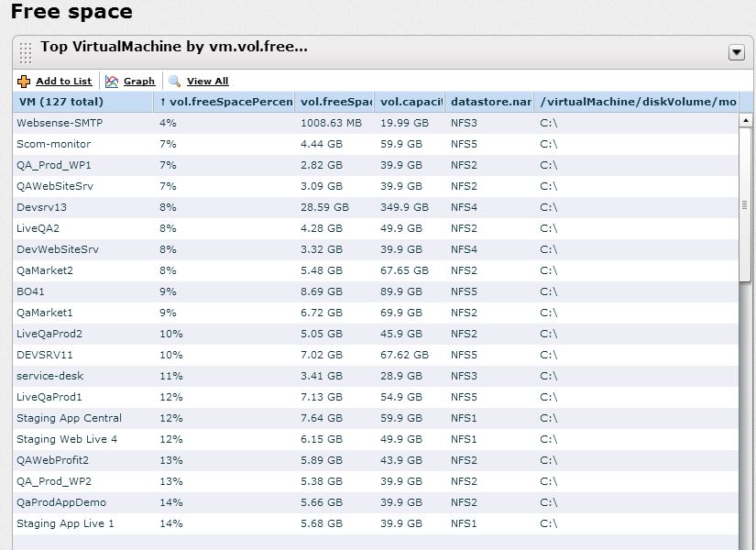
Task: Click the 28.9 GB capacity value
Action: pyautogui.click(x=401, y=376)
